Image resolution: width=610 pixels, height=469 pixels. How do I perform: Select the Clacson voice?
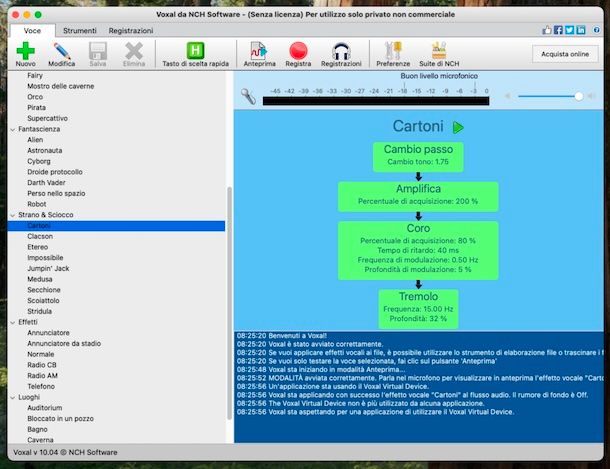point(40,236)
